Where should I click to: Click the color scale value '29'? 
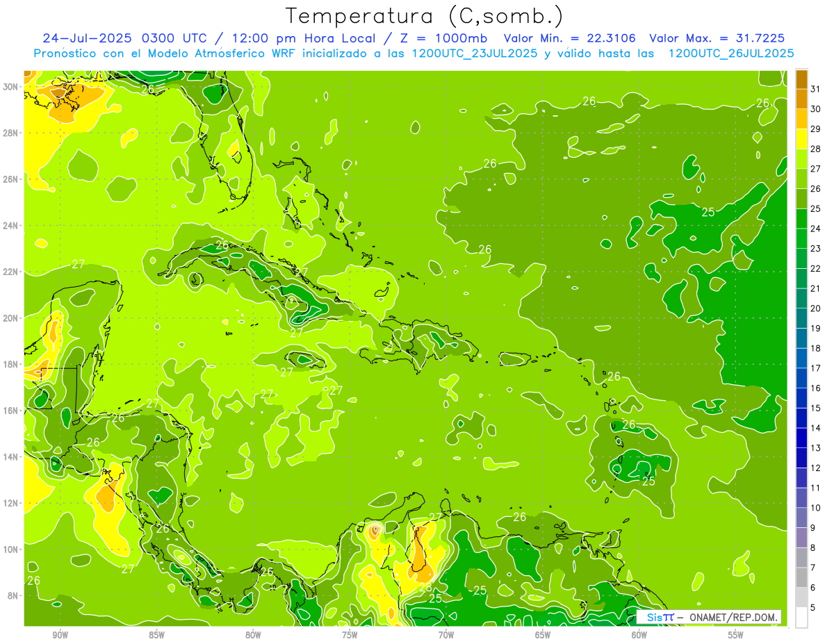point(815,129)
